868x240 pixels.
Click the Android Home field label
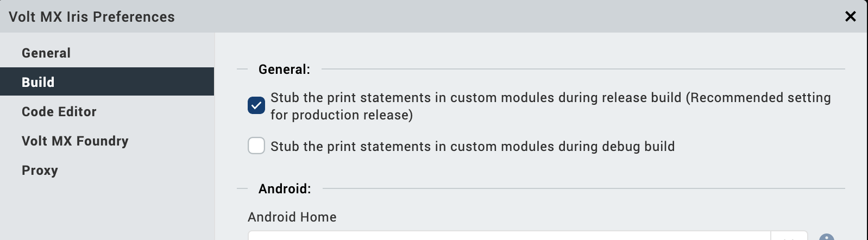pos(292,217)
